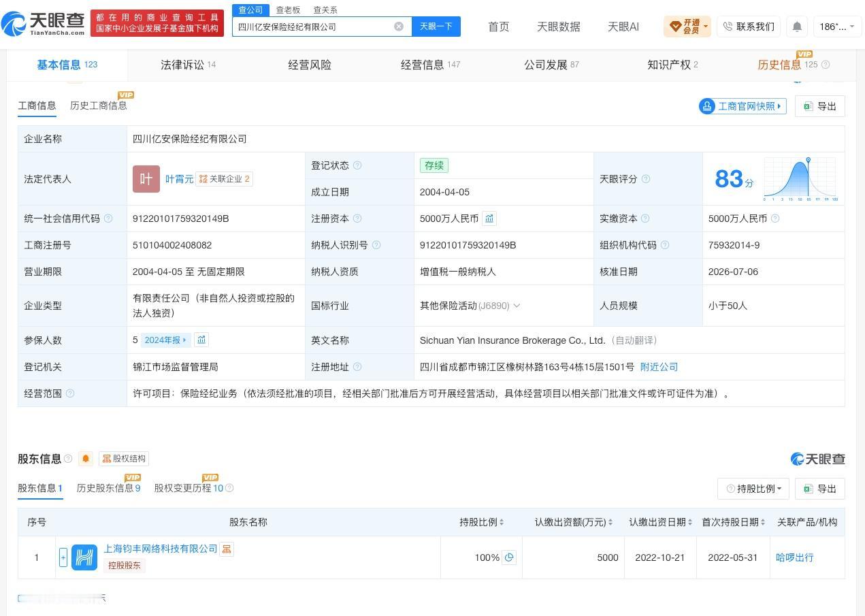The image size is (865, 616).
Task: Open the 2024年报 link
Action: (x=166, y=340)
